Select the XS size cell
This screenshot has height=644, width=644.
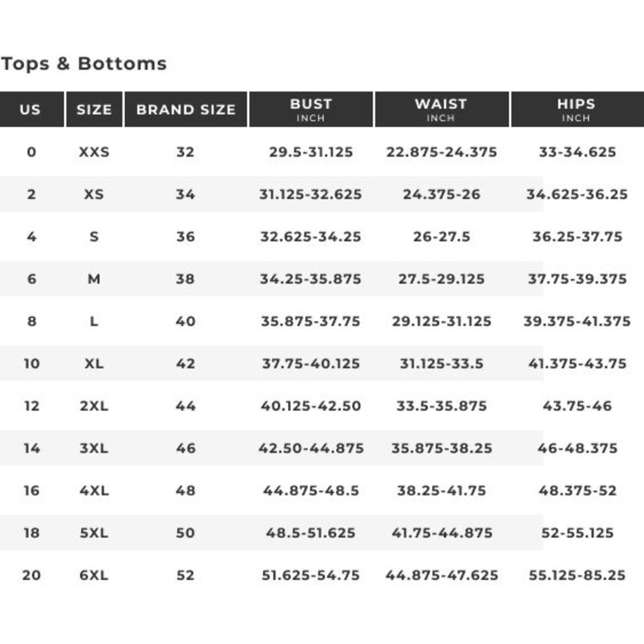94,194
